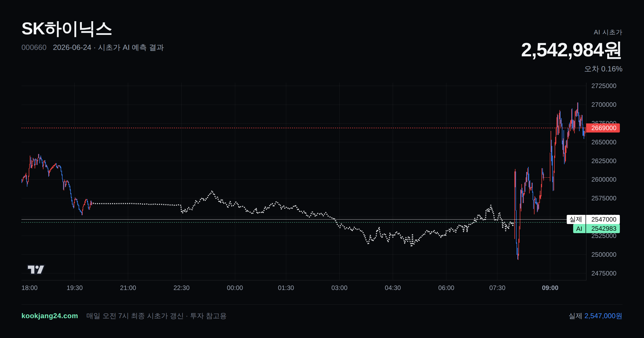Click the green AI 2542983 price label
644x338 pixels.
tap(603, 229)
